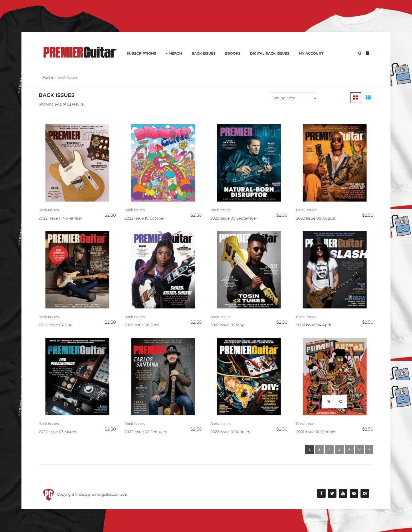
Task: Expand the Sort by latest dropdown
Action: click(x=294, y=98)
